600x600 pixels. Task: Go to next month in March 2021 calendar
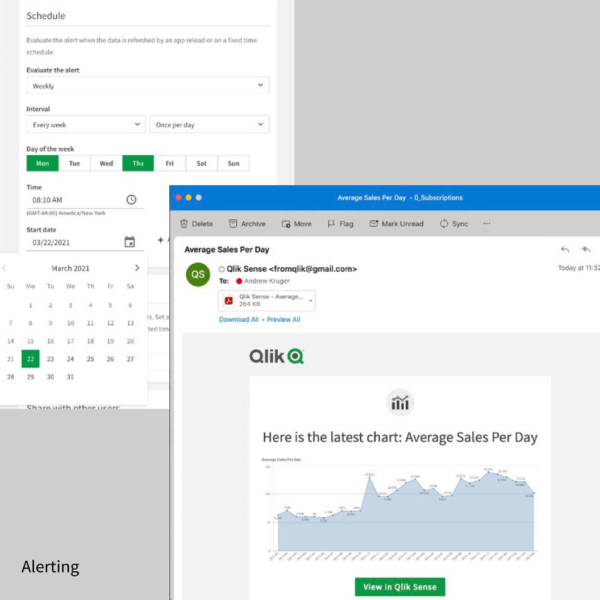click(x=137, y=268)
